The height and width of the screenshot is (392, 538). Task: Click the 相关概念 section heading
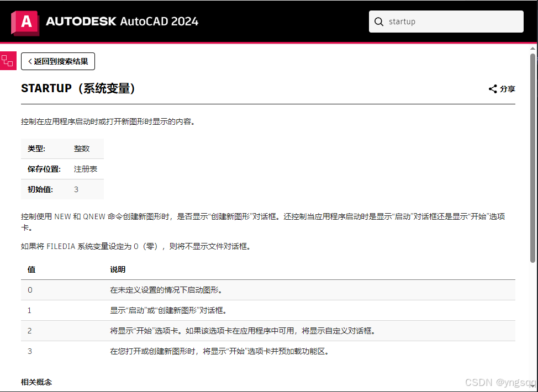coord(36,382)
